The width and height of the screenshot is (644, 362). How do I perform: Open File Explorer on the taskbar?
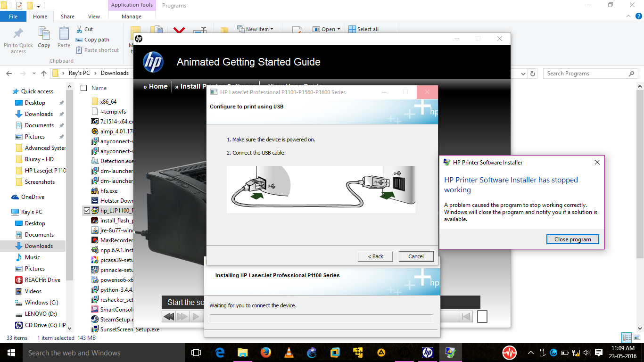(242, 353)
